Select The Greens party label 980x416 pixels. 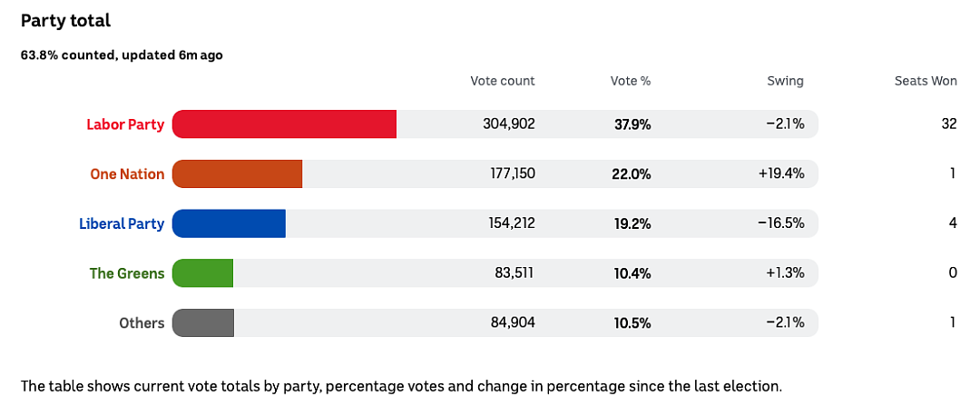(127, 273)
